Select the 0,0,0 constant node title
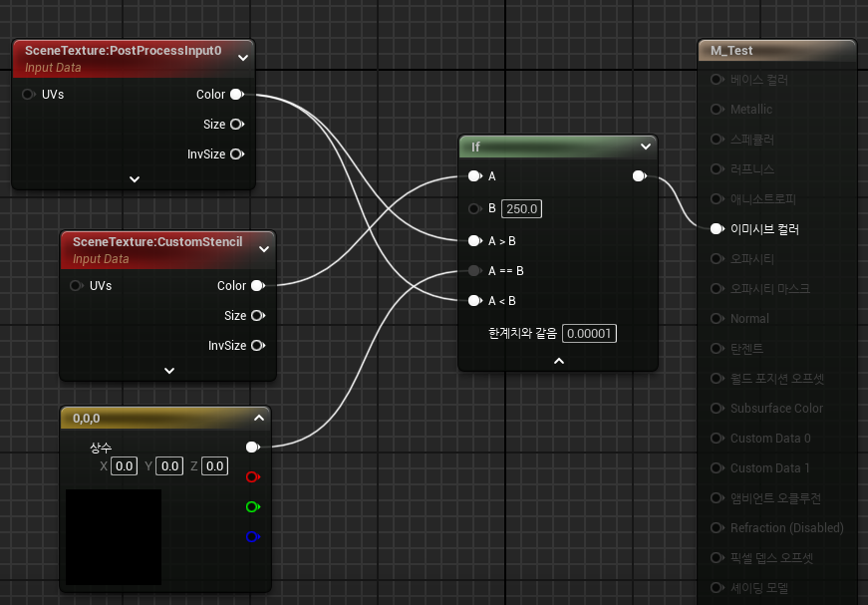This screenshot has width=868, height=605. (x=87, y=419)
